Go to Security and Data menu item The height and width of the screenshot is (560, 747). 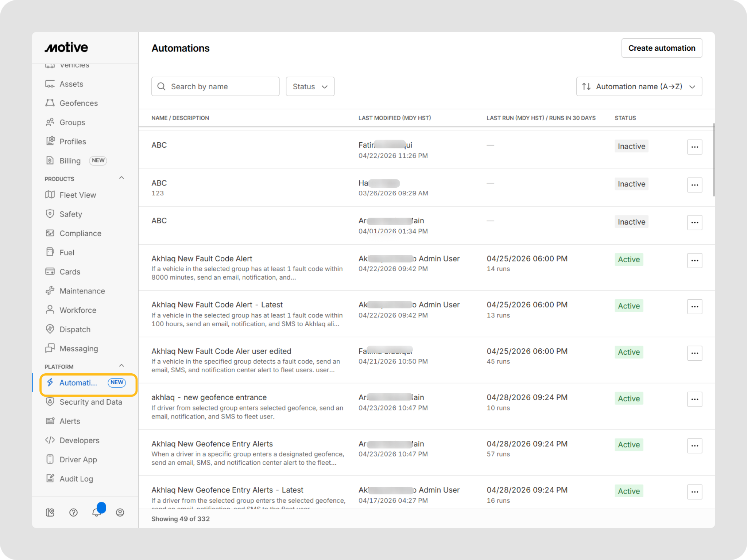point(90,402)
